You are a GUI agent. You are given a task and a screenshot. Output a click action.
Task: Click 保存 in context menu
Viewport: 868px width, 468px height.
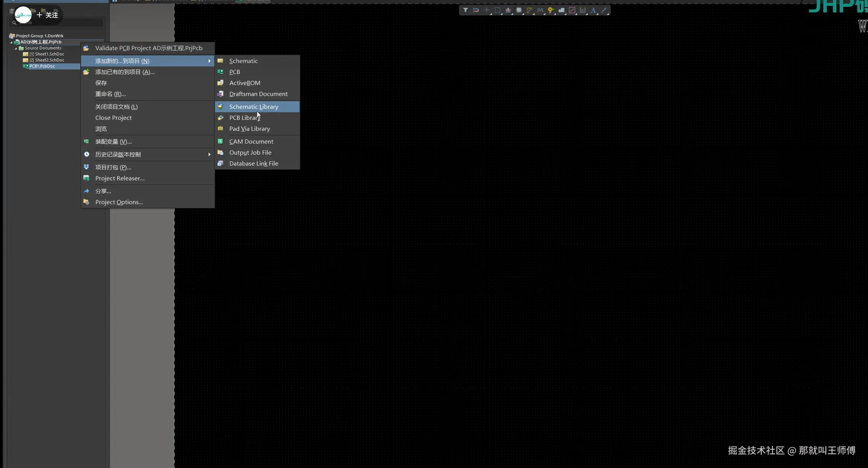pyautogui.click(x=148, y=83)
